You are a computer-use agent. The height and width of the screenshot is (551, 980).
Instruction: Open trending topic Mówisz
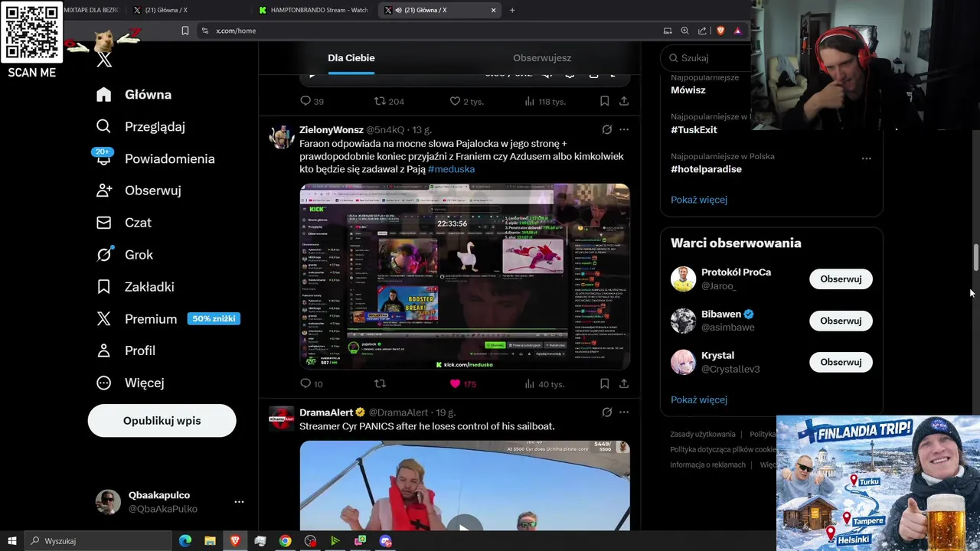(x=688, y=90)
